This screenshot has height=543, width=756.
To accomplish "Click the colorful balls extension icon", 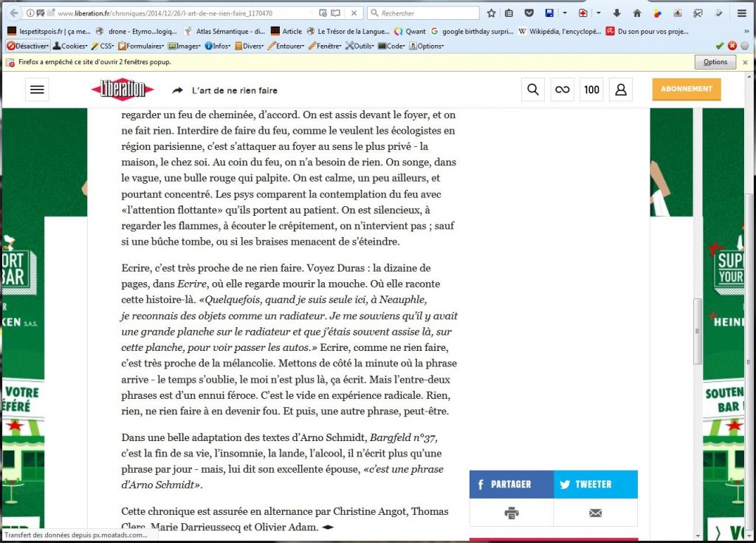I will pyautogui.click(x=657, y=13).
